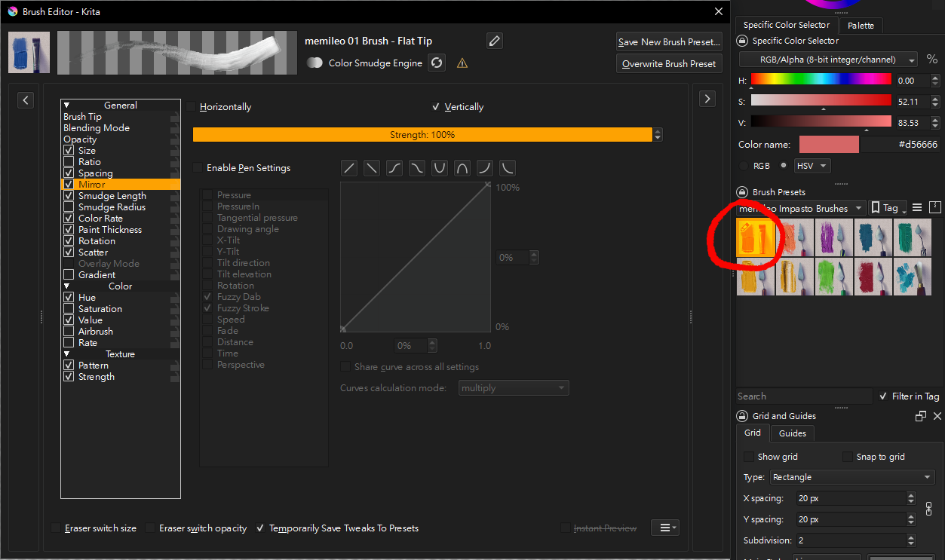Viewport: 945px width, 560px height.
Task: Open the Guides tab
Action: pos(792,433)
